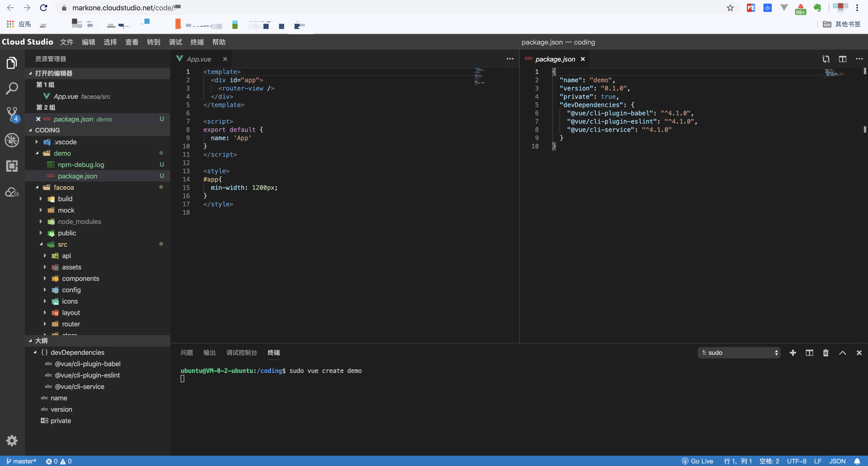Open the 查看 menu
The width and height of the screenshot is (868, 466).
coord(132,42)
